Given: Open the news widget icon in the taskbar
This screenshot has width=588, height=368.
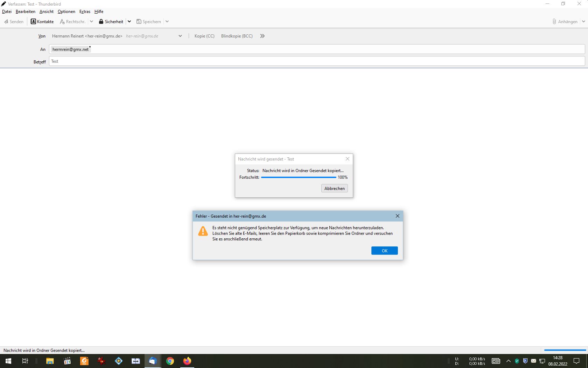Looking at the screenshot, I should click(496, 361).
